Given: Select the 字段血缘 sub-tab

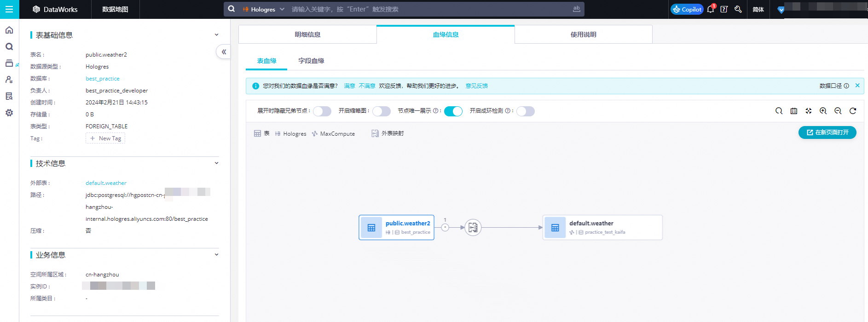Looking at the screenshot, I should 311,61.
